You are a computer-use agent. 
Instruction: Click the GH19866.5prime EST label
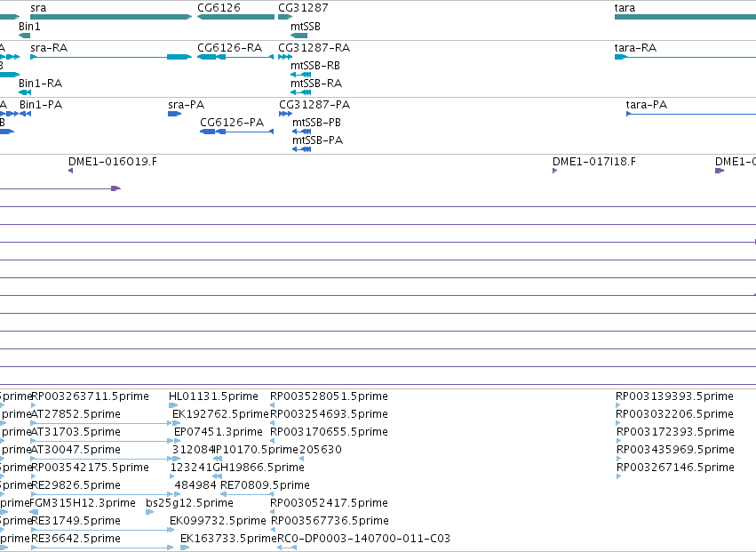click(x=259, y=468)
